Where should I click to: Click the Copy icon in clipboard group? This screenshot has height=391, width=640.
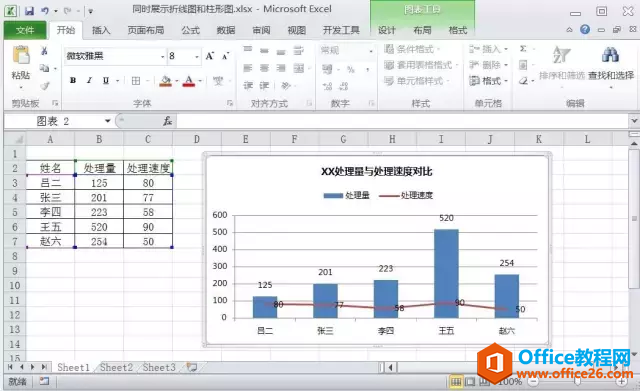click(44, 68)
